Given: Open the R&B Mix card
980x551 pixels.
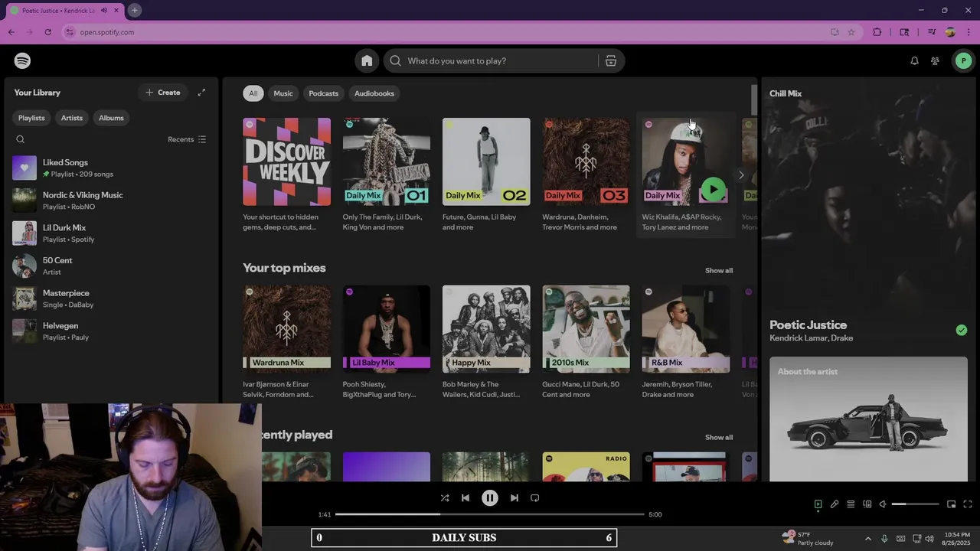Looking at the screenshot, I should (685, 342).
